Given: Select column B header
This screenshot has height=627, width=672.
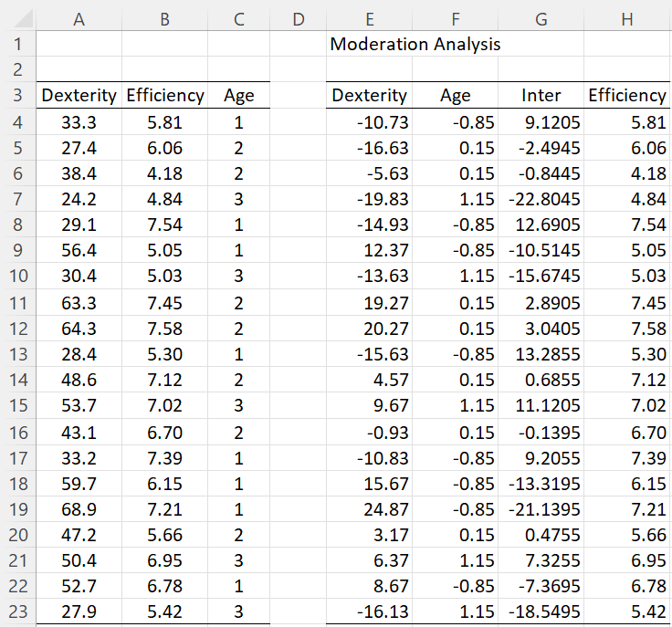Looking at the screenshot, I should click(164, 19).
